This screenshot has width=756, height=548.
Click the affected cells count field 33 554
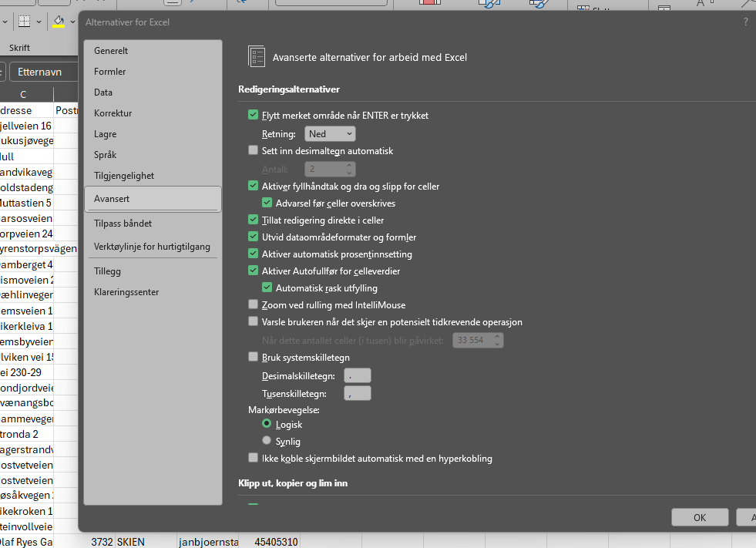click(472, 340)
